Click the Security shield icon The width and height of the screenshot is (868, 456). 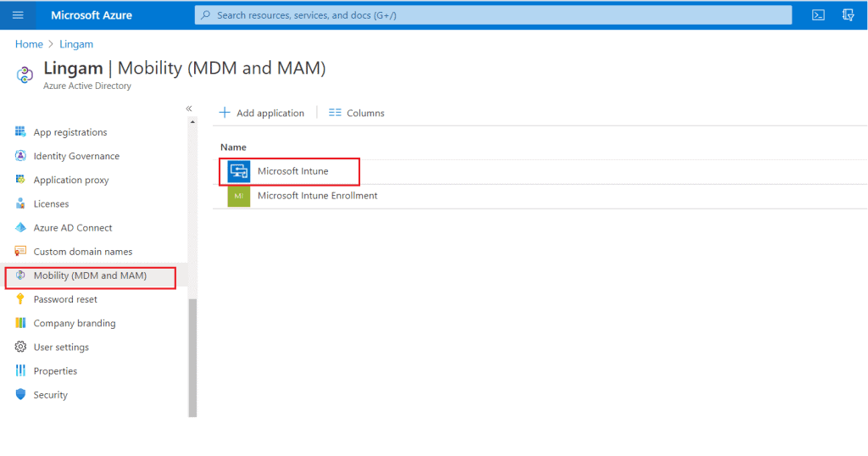click(20, 394)
